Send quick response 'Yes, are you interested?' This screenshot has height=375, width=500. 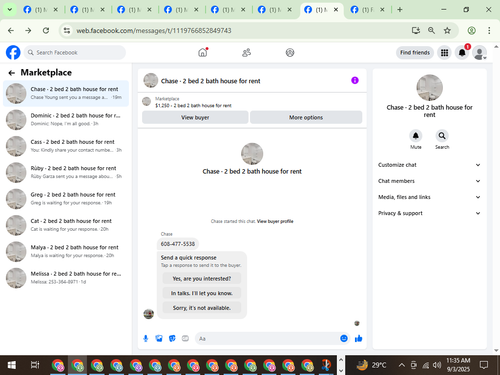202,279
